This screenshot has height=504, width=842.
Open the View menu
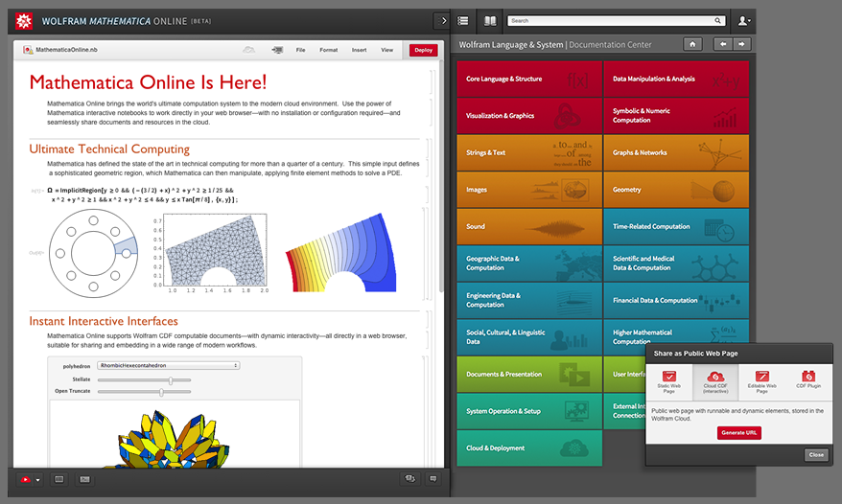point(387,50)
